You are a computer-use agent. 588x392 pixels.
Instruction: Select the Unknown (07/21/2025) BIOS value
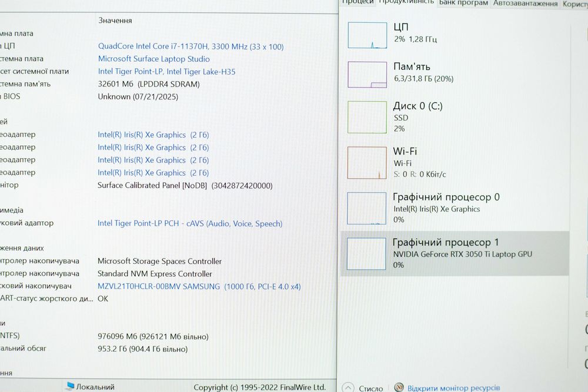coord(138,97)
